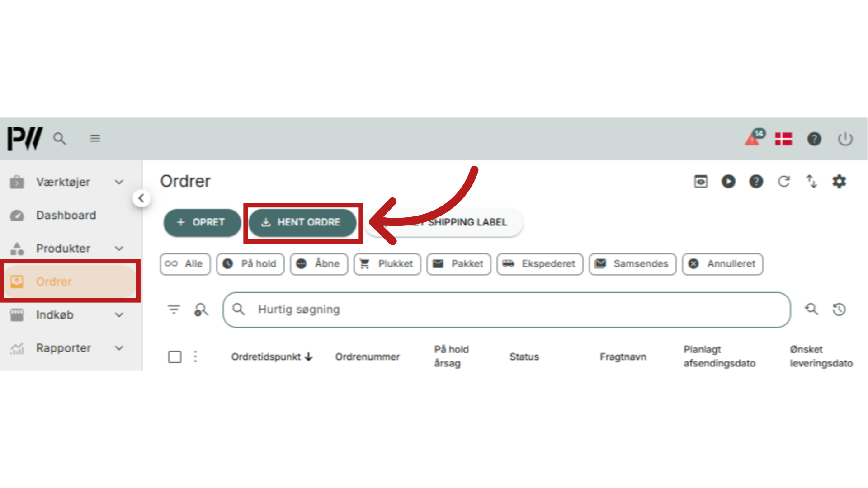Click the import/export arrows icon
Screen dimensions: 868x488
(811, 182)
